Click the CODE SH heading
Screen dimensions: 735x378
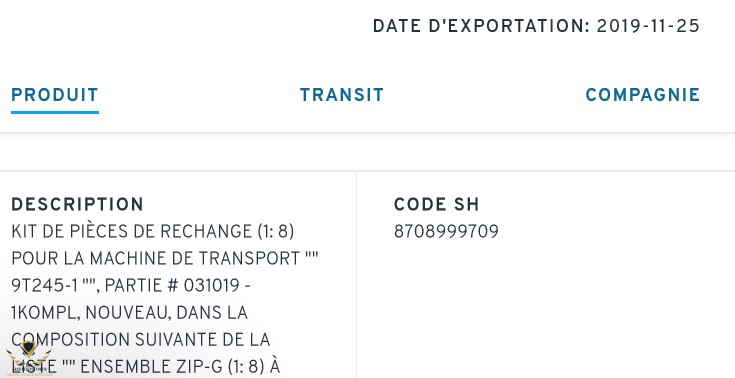coord(436,204)
